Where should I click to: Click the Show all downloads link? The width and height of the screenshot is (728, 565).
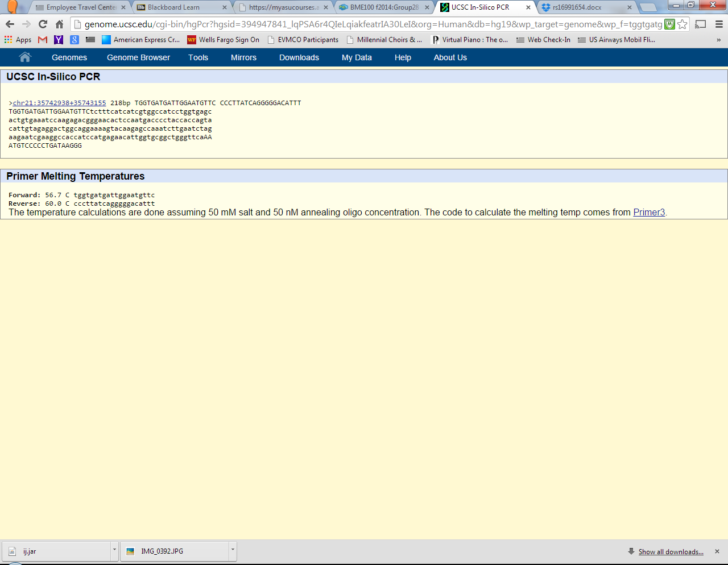click(x=671, y=552)
